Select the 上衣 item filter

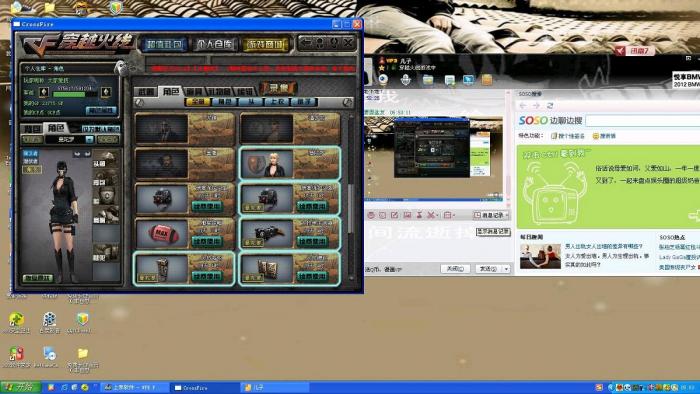[277, 102]
